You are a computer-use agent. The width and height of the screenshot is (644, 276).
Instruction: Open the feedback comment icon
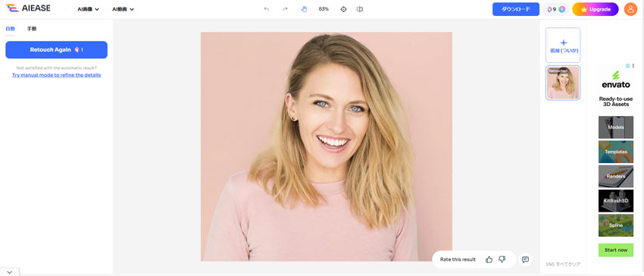tap(525, 259)
